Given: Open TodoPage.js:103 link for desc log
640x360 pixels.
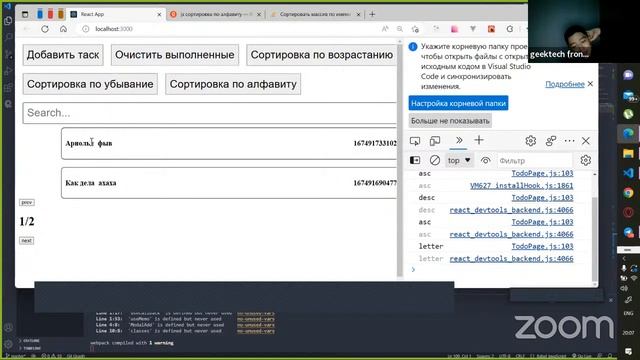Looking at the screenshot, I should click(x=542, y=198).
